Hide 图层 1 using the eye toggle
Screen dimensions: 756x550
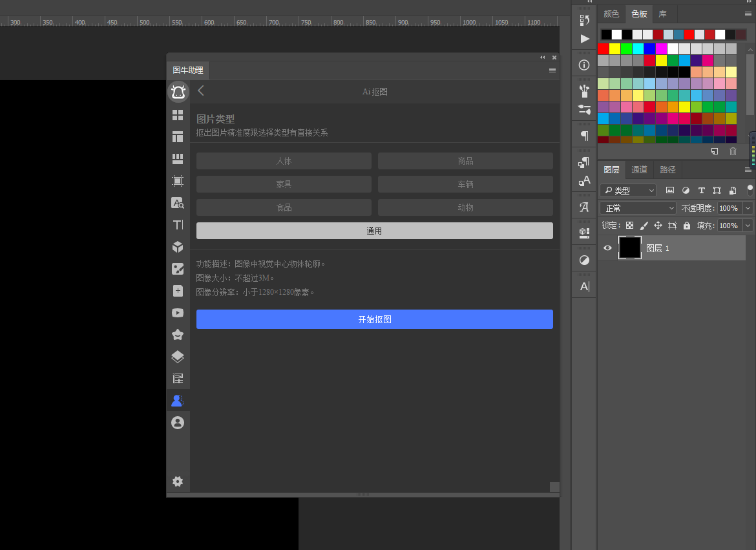(x=607, y=248)
